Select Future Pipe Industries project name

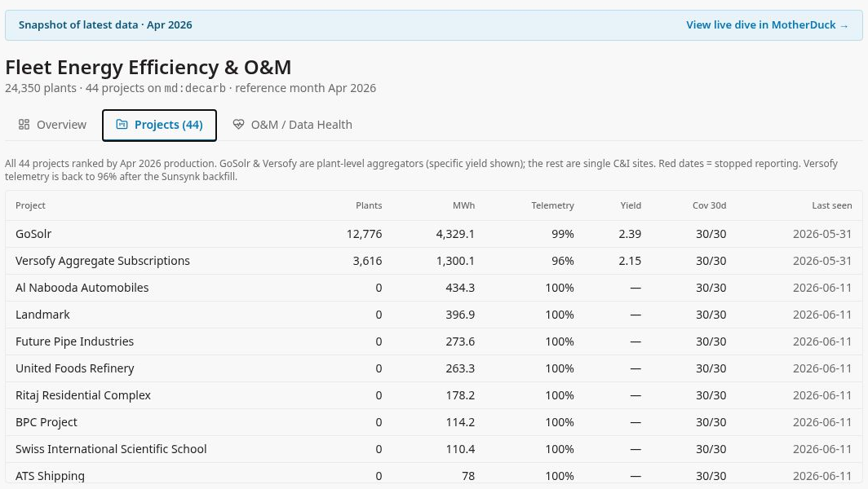pyautogui.click(x=75, y=341)
